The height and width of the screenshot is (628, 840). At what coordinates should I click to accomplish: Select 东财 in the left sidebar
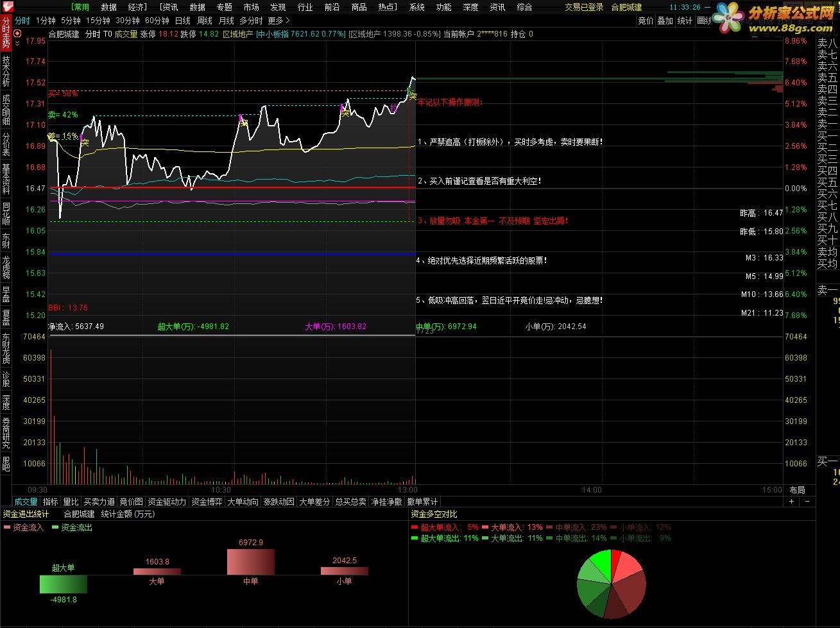click(x=6, y=241)
